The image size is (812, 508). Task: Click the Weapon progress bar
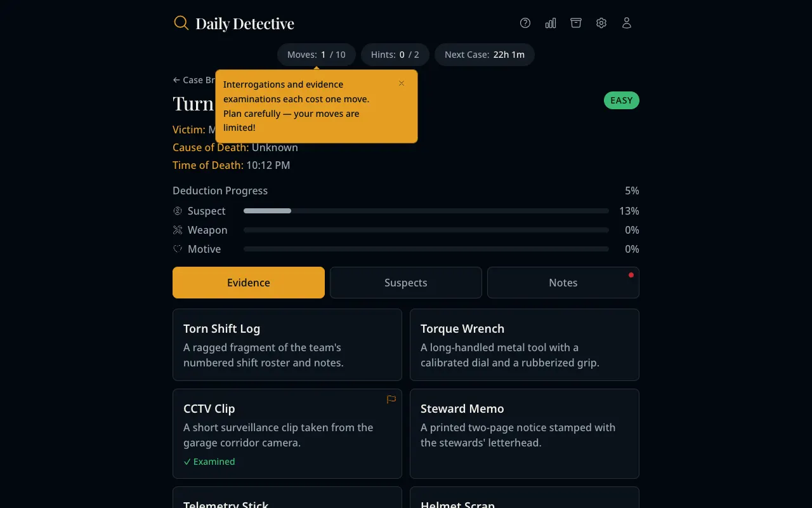426,230
